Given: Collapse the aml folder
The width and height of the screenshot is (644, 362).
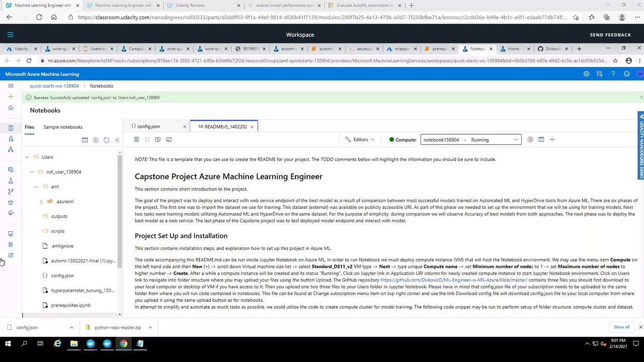Looking at the screenshot, I should coord(37,187).
